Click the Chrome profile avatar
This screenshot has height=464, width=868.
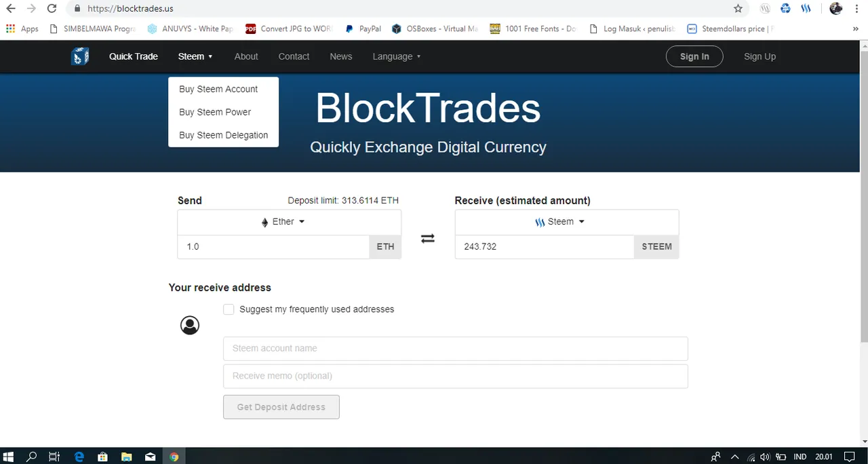[x=835, y=9]
